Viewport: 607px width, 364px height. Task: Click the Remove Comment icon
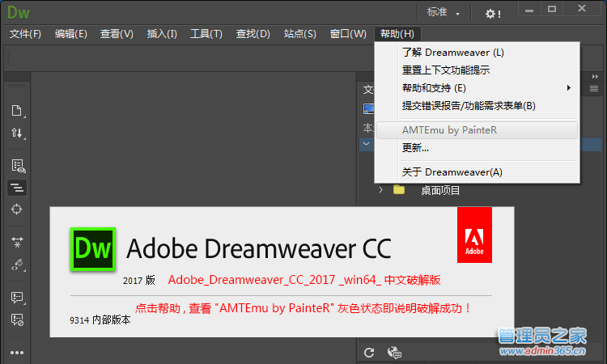(x=17, y=320)
